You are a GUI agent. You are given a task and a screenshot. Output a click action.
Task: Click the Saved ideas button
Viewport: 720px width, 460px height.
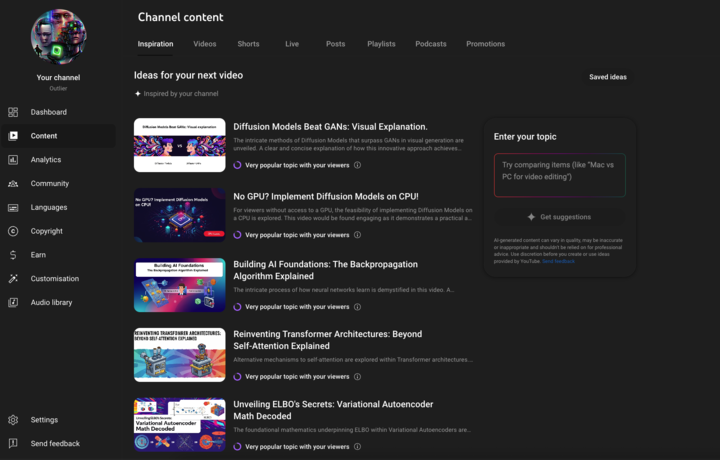pos(608,77)
